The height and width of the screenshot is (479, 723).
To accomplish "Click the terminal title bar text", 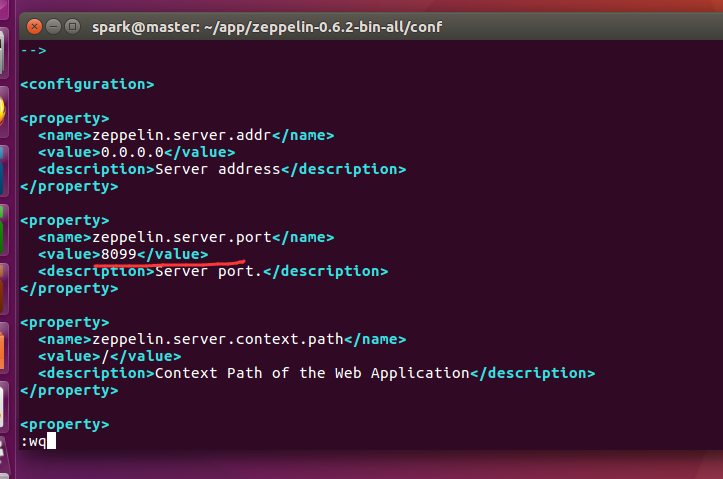I will pyautogui.click(x=267, y=27).
